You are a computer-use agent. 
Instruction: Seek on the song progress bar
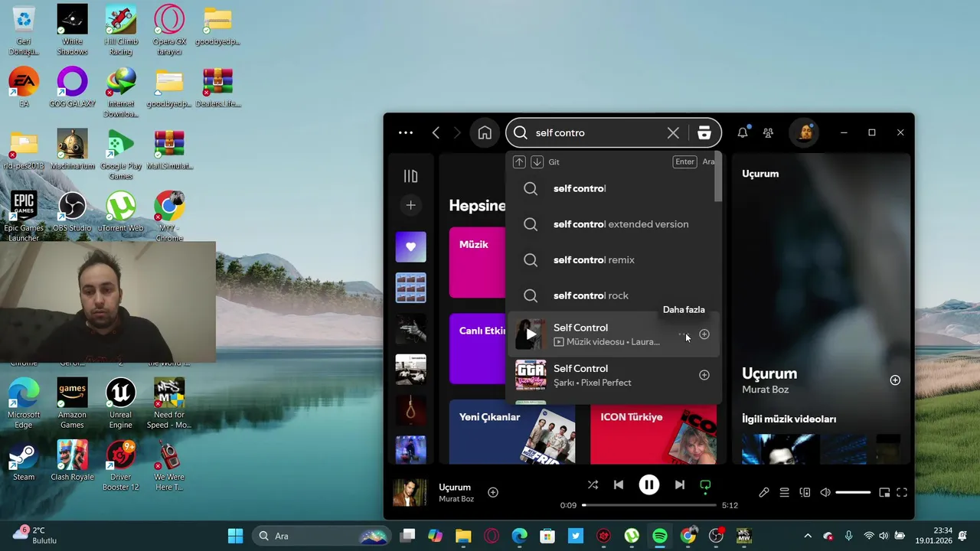pos(649,505)
